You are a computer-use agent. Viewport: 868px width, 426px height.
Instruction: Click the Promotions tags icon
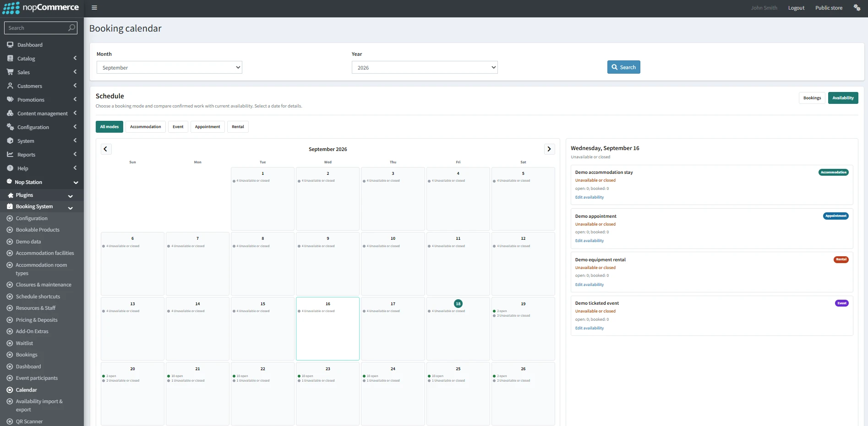click(10, 100)
